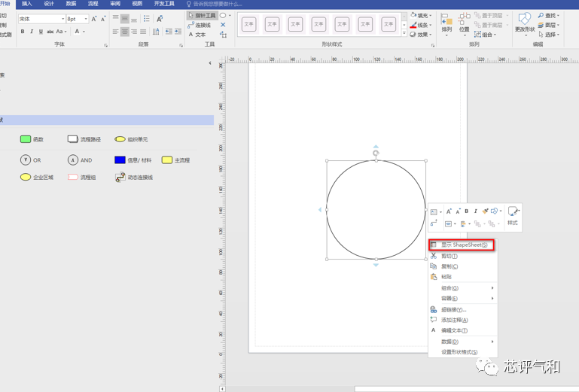The width and height of the screenshot is (579, 392).
Task: Open the Position (位置) dropdown
Action: (464, 25)
